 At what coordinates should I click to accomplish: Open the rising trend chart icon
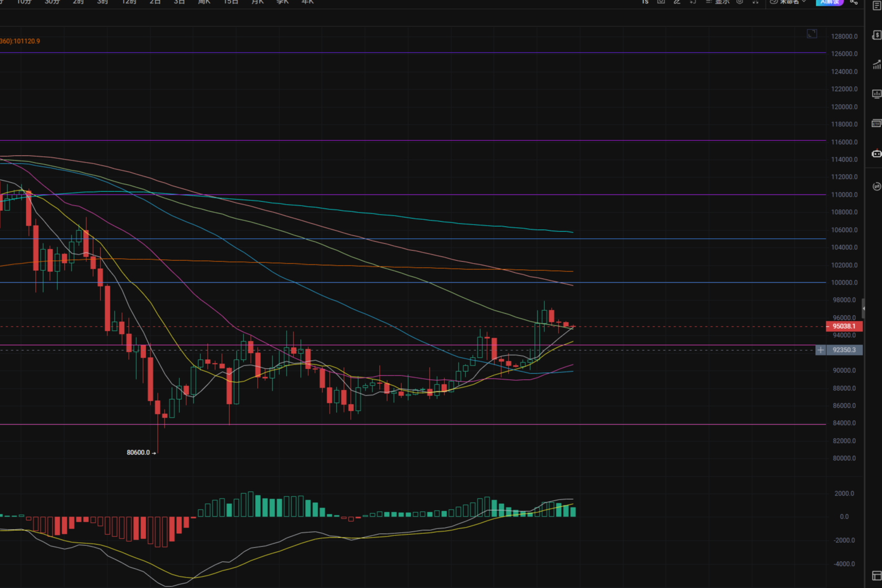coord(876,65)
